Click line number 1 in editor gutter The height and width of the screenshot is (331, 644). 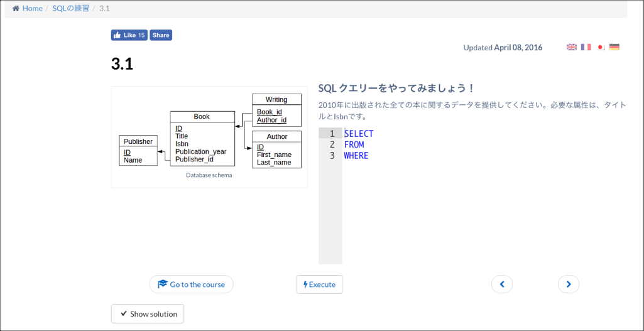(332, 134)
